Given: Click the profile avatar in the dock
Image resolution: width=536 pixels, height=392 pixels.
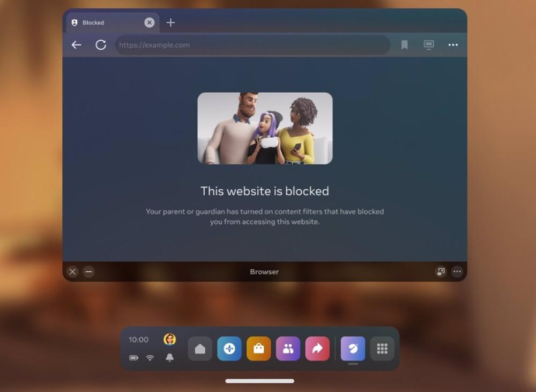Looking at the screenshot, I should [x=170, y=339].
